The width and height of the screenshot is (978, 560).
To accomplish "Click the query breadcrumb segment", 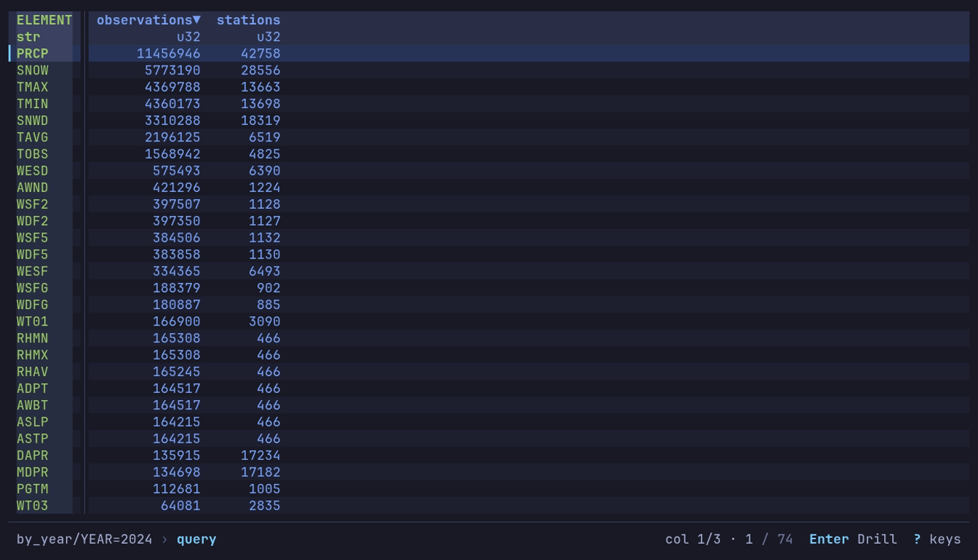I will 196,539.
